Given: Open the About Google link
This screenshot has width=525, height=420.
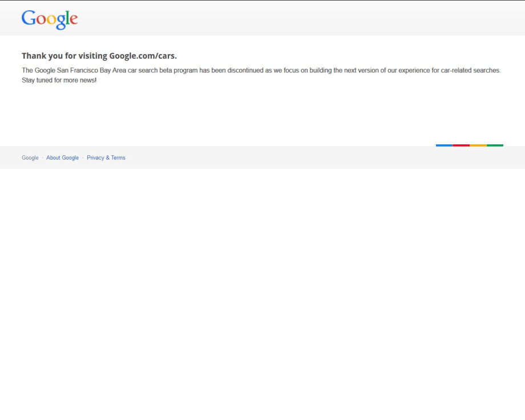Looking at the screenshot, I should (62, 157).
